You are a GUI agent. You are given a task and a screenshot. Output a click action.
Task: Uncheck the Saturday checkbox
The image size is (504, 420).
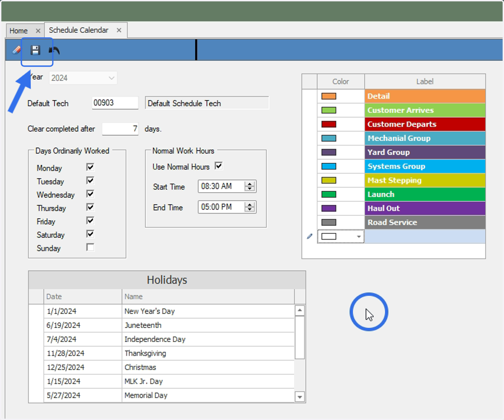point(90,234)
